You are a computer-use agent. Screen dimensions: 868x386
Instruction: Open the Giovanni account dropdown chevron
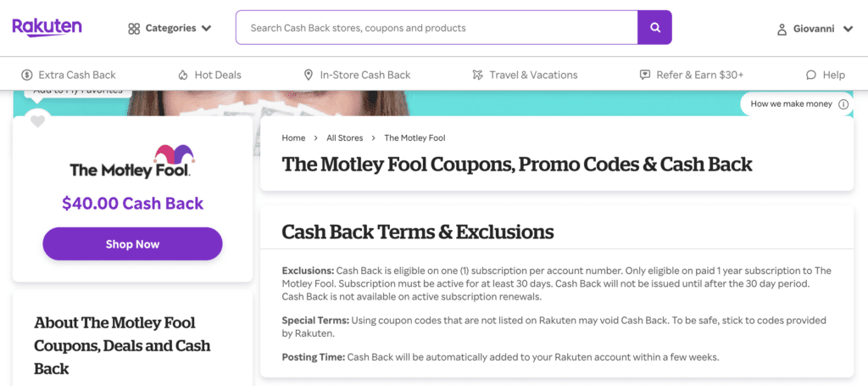849,29
